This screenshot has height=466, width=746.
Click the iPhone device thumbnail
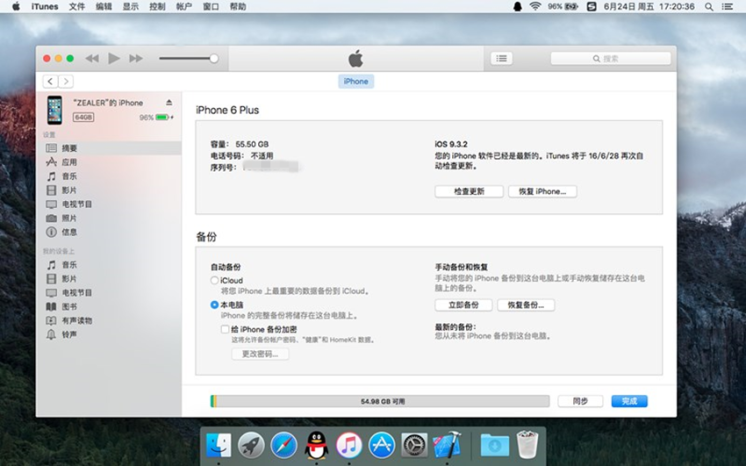click(x=55, y=110)
